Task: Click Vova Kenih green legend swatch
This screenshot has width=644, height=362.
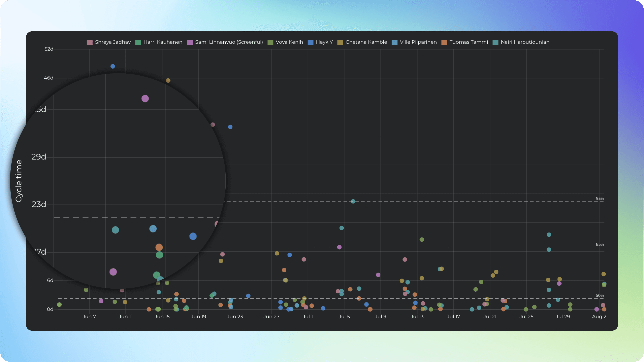Action: (x=270, y=42)
